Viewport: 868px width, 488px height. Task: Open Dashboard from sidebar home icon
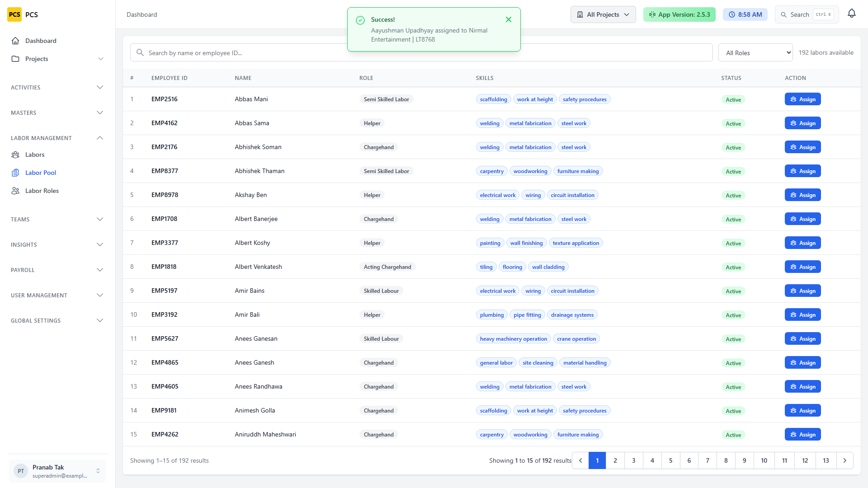[15, 41]
